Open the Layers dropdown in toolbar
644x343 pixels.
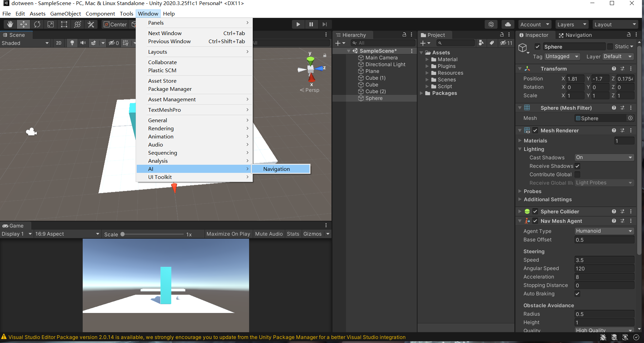[x=571, y=24]
